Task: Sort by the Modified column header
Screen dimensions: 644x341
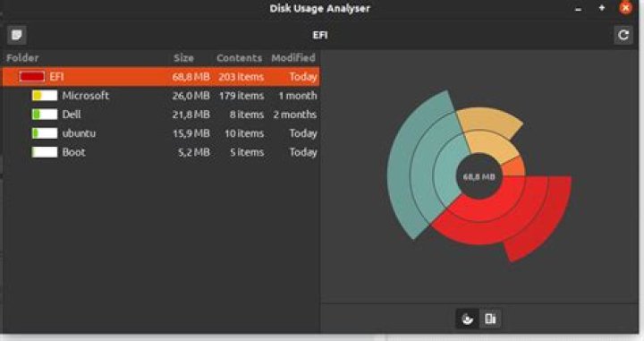Action: click(x=293, y=58)
